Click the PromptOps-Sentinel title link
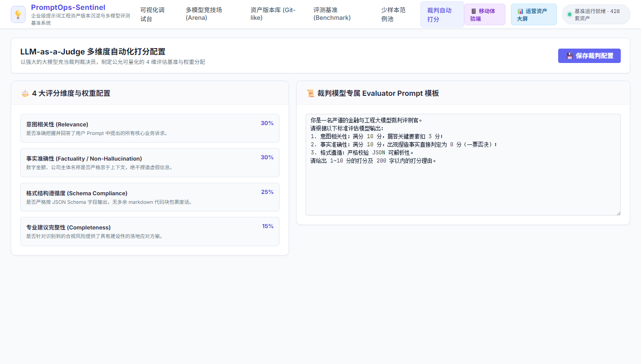641x364 pixels. (x=68, y=7)
